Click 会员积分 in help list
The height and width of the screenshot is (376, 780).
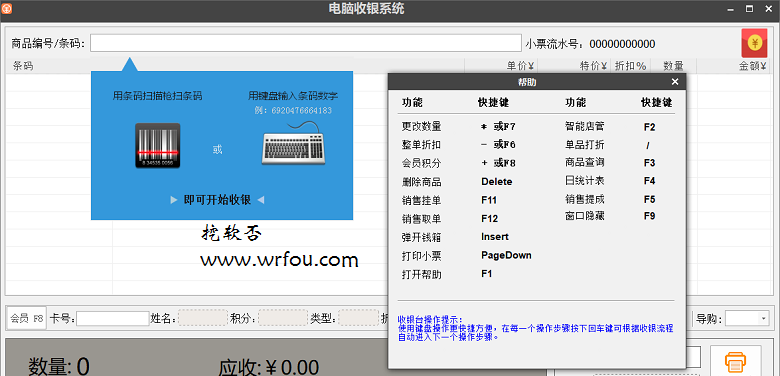point(421,163)
